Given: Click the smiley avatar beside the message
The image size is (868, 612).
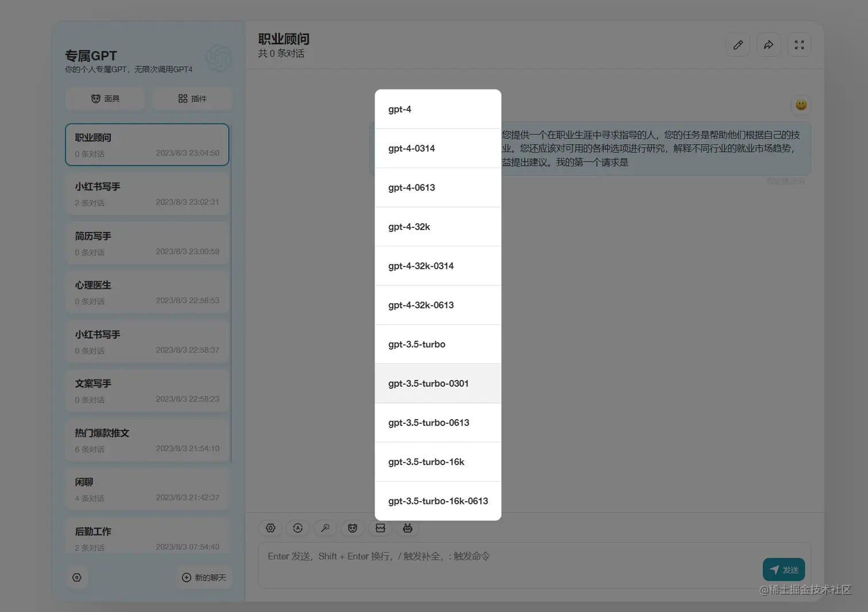Looking at the screenshot, I should click(800, 104).
